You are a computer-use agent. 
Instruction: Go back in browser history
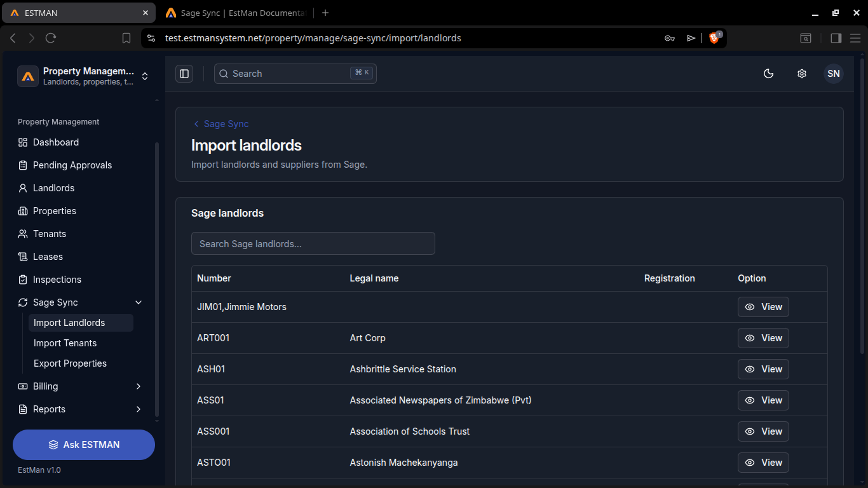13,38
